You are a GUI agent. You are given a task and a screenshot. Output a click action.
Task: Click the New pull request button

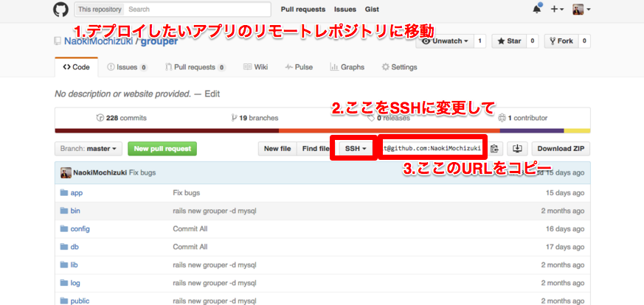click(162, 149)
